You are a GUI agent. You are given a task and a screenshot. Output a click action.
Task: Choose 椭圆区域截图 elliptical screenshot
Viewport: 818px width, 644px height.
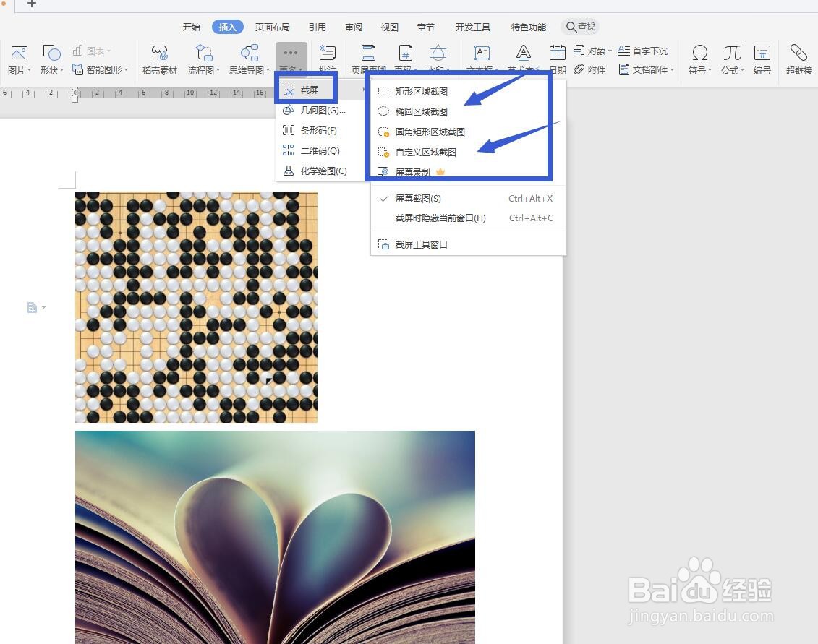pyautogui.click(x=422, y=111)
